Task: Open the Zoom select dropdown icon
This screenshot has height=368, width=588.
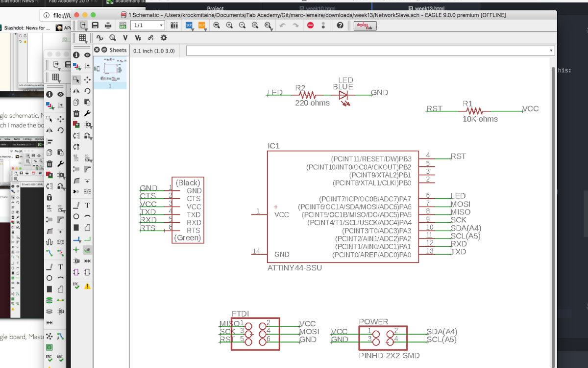Action: (x=268, y=25)
